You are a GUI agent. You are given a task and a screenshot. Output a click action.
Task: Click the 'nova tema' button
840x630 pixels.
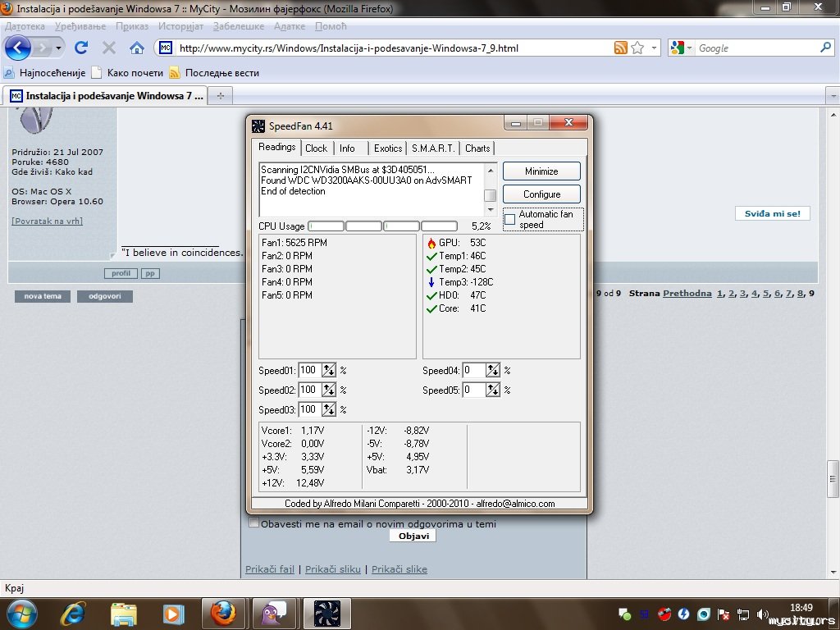[x=43, y=296]
